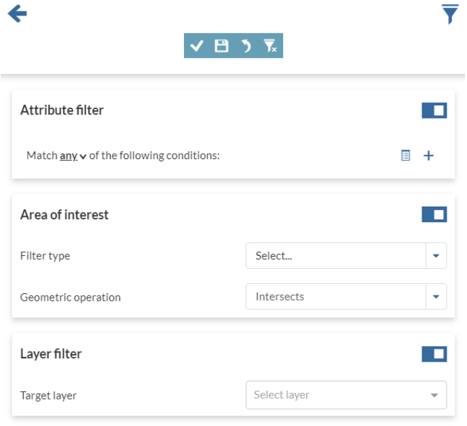
Task: Click the Area of interest panel heading
Action: click(x=64, y=215)
